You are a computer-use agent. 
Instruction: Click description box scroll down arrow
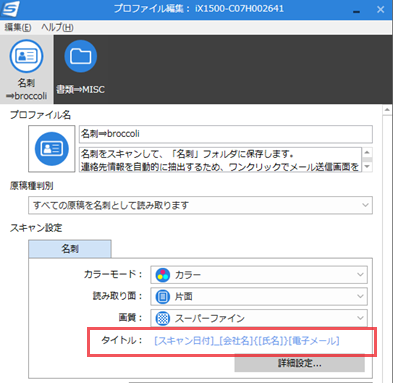[367, 166]
